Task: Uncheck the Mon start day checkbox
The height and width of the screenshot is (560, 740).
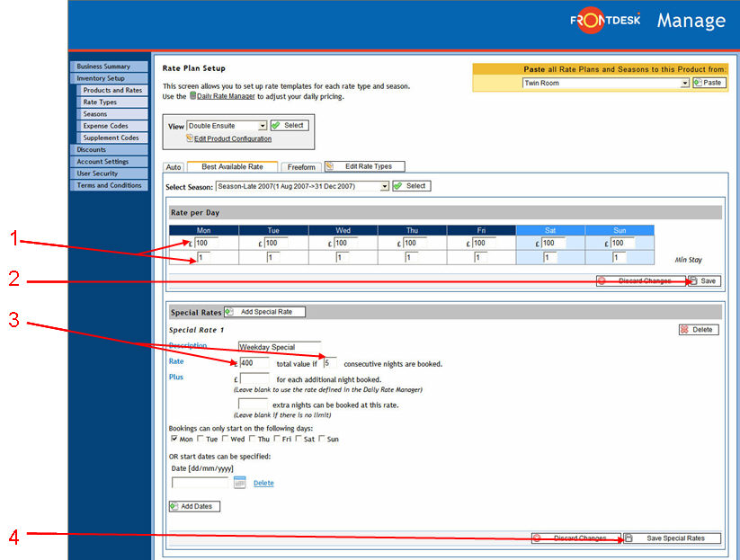Action: [x=174, y=439]
